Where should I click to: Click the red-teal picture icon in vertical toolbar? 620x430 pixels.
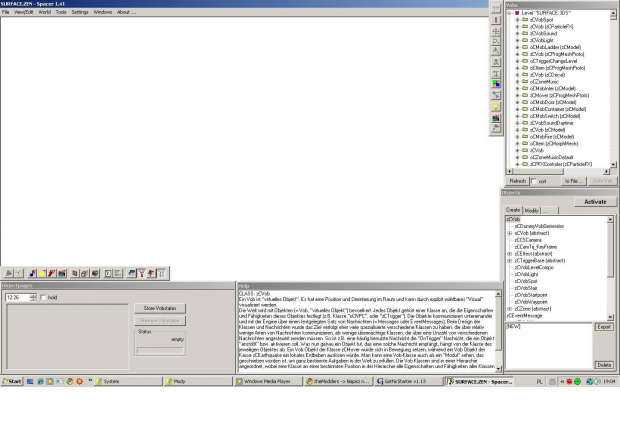(496, 118)
